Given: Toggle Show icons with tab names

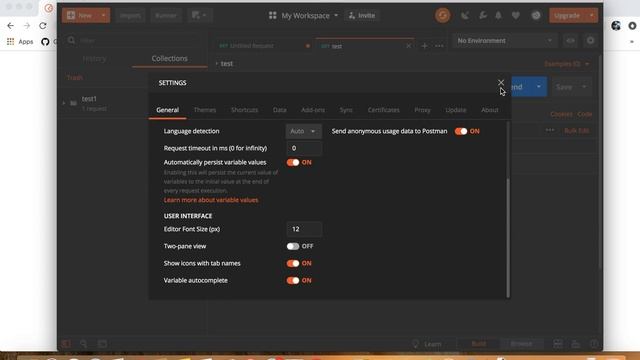Looking at the screenshot, I should [x=293, y=263].
